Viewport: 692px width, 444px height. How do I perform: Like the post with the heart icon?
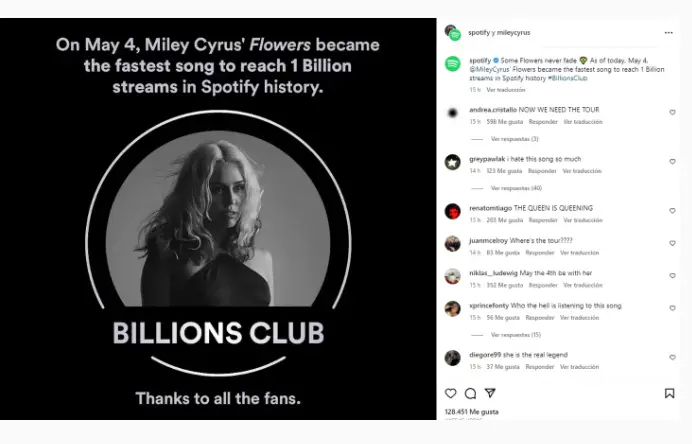coord(451,393)
